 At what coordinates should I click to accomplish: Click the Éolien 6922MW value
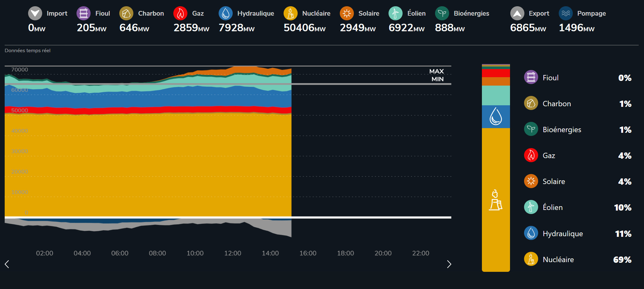(406, 28)
